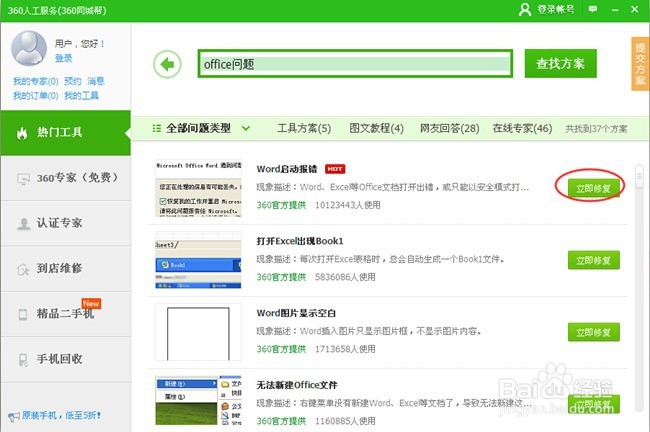Viewport: 650px width, 432px height.
Task: Click the Word启动报错 title
Action: (x=287, y=169)
